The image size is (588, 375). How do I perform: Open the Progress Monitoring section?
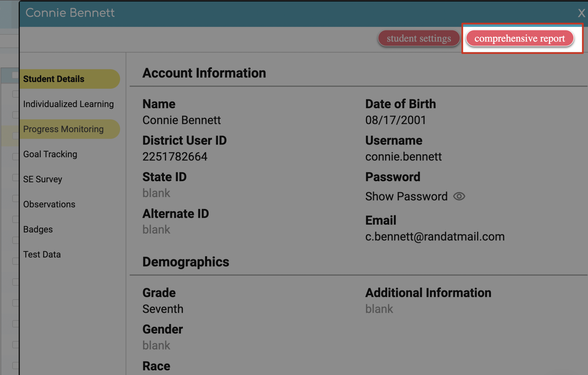tap(64, 129)
